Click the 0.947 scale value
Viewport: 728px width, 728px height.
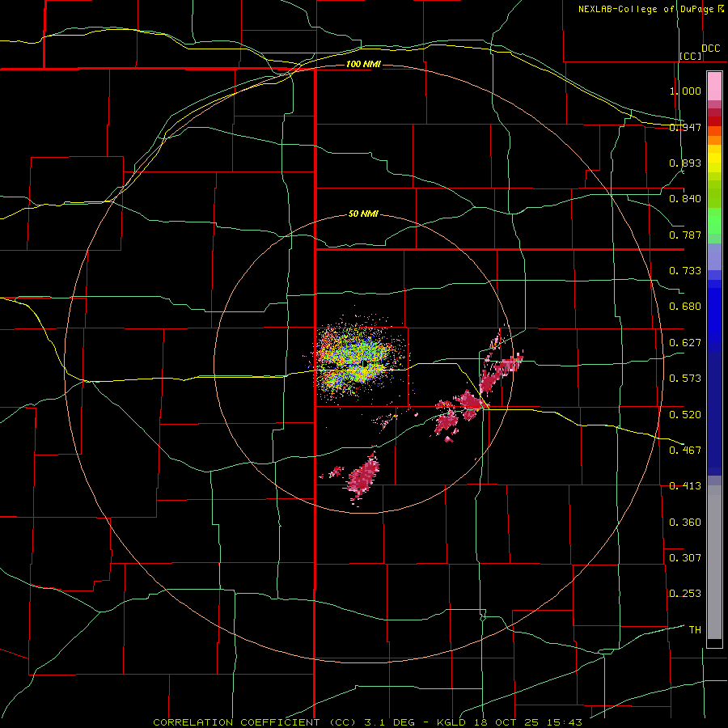(x=685, y=127)
